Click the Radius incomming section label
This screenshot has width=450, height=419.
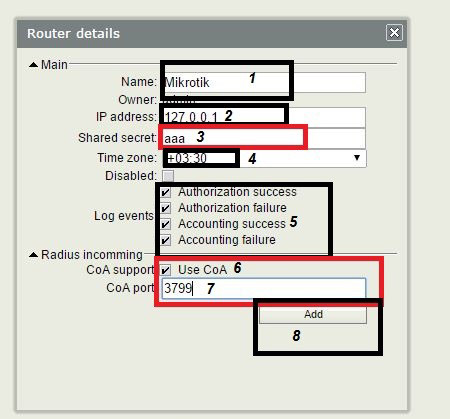92,255
